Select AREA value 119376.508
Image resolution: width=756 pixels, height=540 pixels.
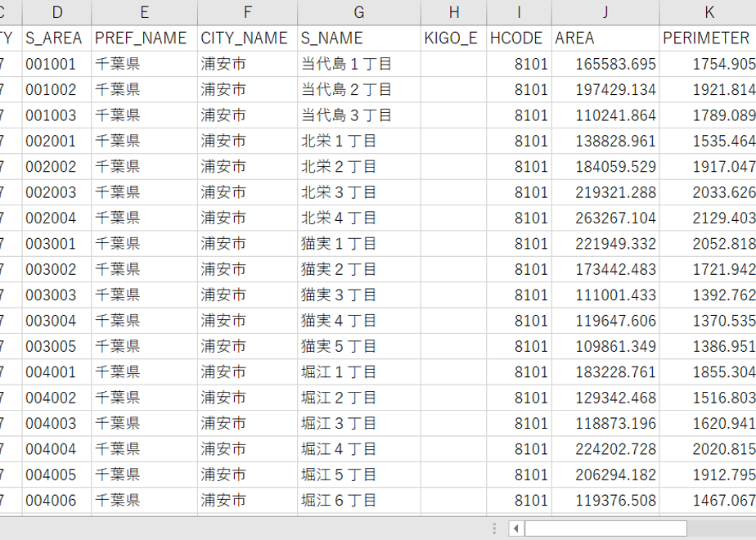[605, 501]
